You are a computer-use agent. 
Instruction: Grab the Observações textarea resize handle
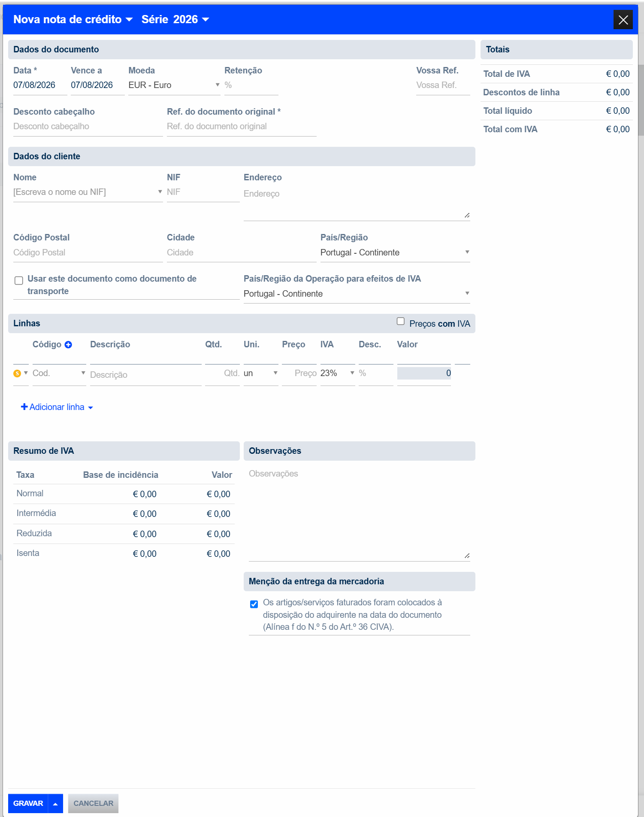point(467,556)
